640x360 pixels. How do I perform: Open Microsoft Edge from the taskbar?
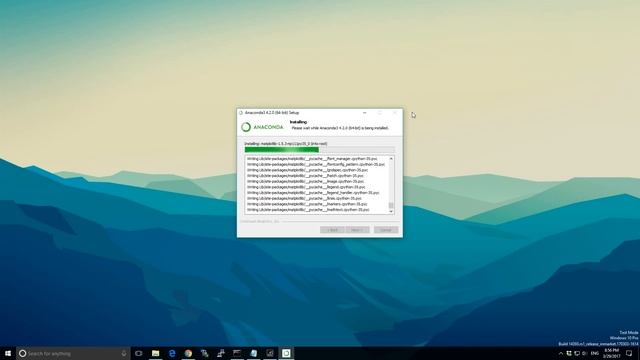click(x=172, y=353)
